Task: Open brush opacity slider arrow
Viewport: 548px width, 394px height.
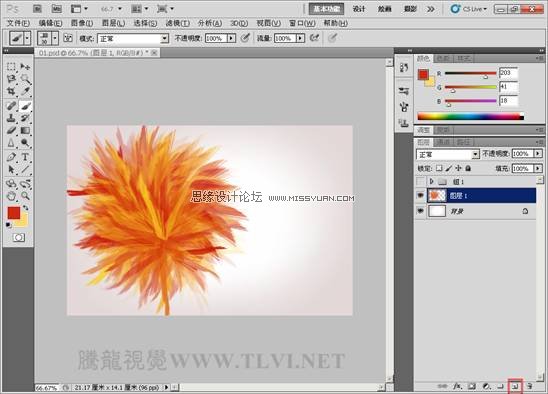Action: click(231, 38)
